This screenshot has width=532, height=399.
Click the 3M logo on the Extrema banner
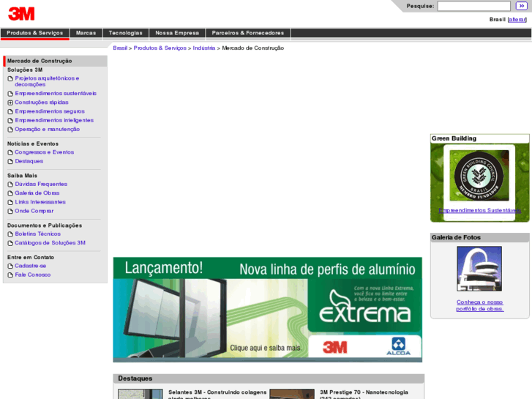pyautogui.click(x=335, y=347)
